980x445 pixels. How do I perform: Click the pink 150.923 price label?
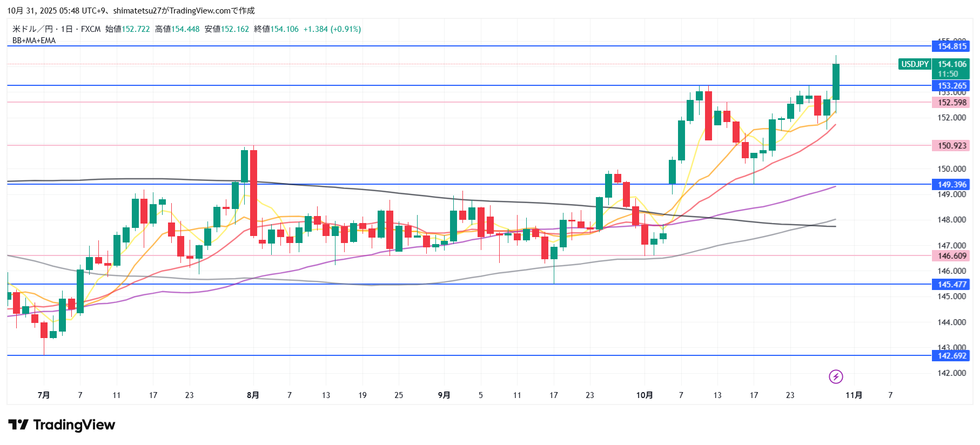pos(951,146)
